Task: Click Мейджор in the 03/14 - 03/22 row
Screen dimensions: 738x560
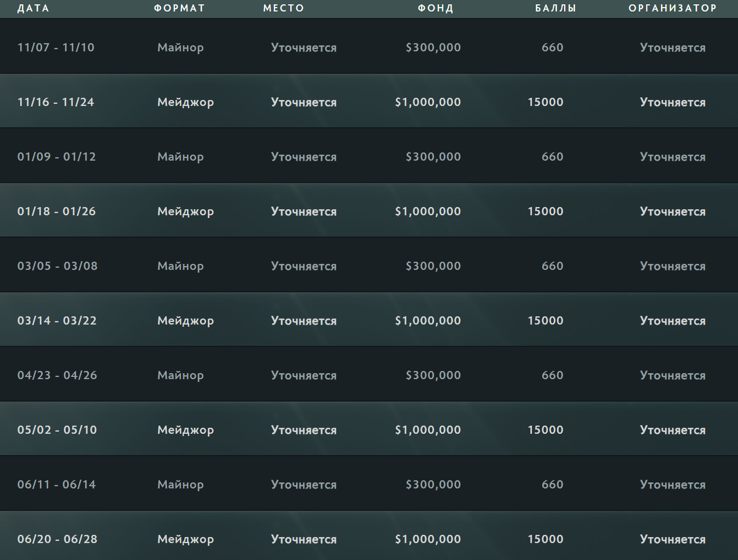Action: 185,321
